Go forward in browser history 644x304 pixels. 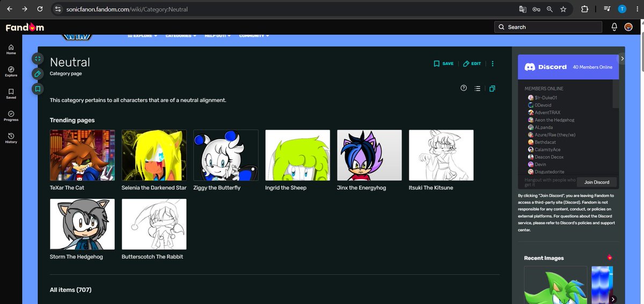25,9
